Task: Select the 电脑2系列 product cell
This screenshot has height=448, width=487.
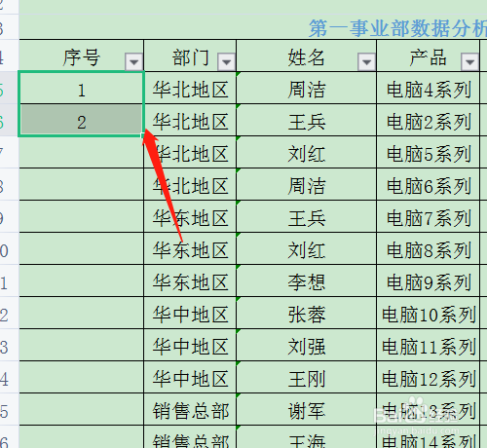Action: tap(429, 120)
